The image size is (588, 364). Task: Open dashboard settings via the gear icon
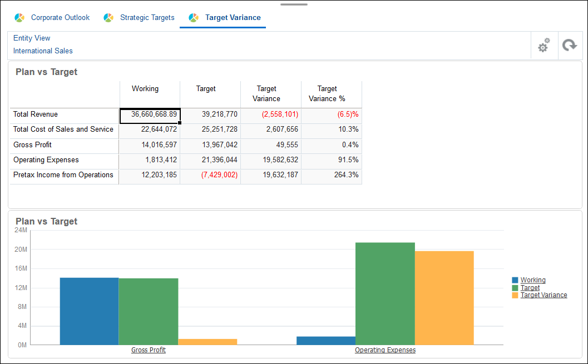543,45
